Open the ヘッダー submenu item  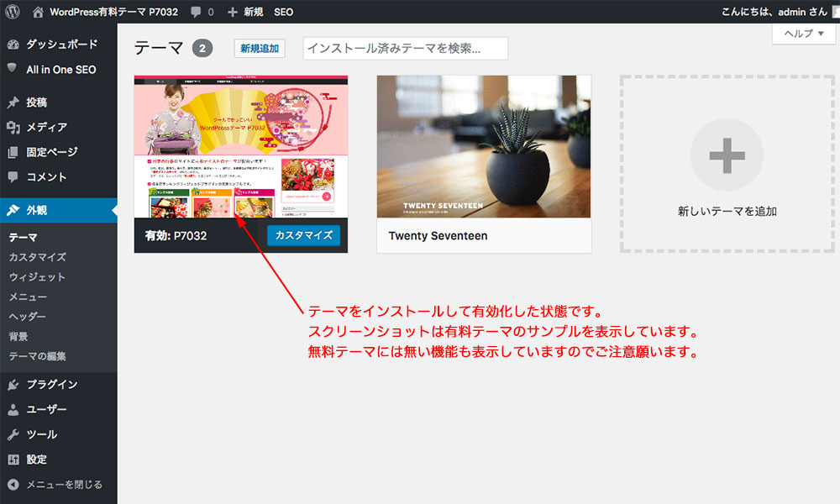coord(28,317)
